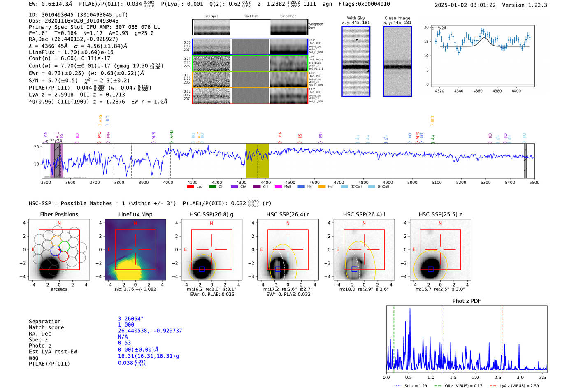Click the 'Sol z = 1.29' legend entry

[x=411, y=386]
